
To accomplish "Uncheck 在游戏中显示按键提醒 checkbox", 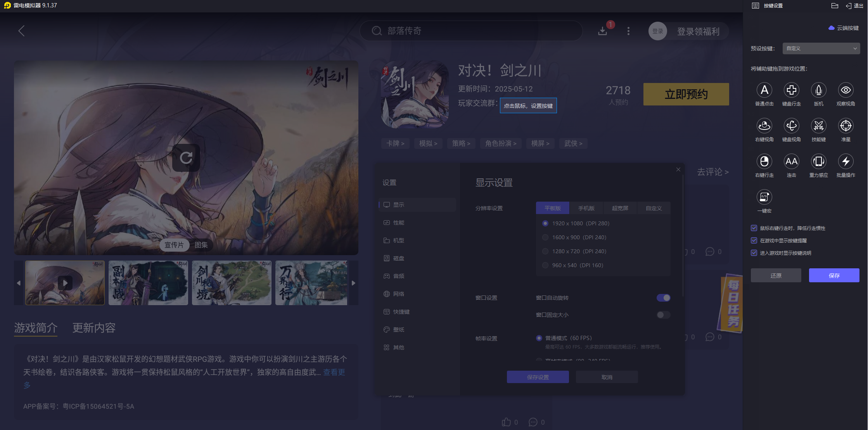I will pyautogui.click(x=754, y=240).
